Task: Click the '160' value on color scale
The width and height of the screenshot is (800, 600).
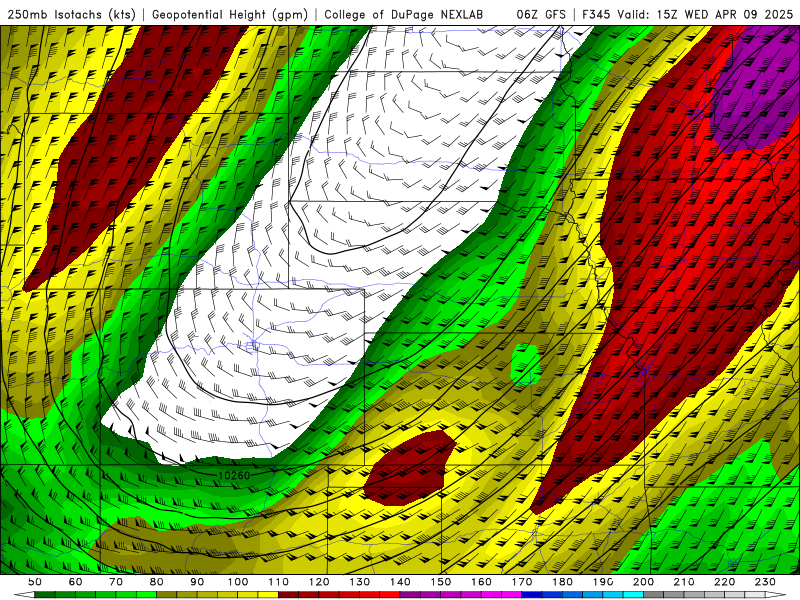Action: tap(481, 582)
